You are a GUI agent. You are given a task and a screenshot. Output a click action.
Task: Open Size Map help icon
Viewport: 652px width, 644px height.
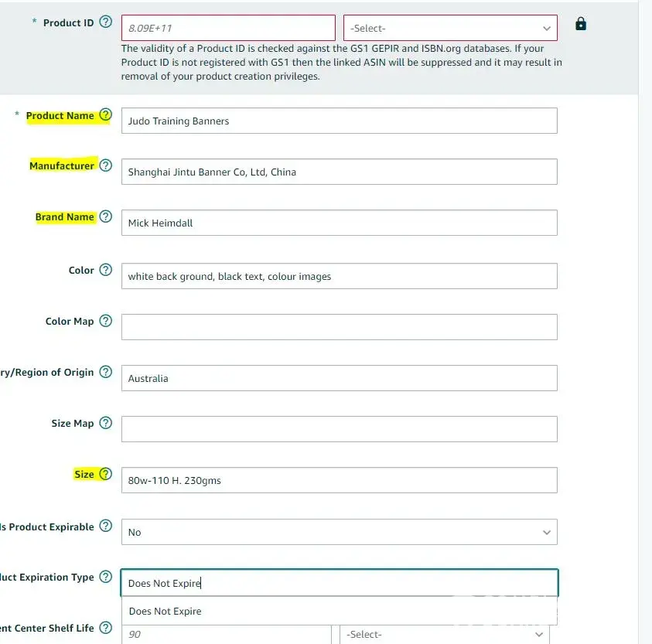click(x=106, y=423)
